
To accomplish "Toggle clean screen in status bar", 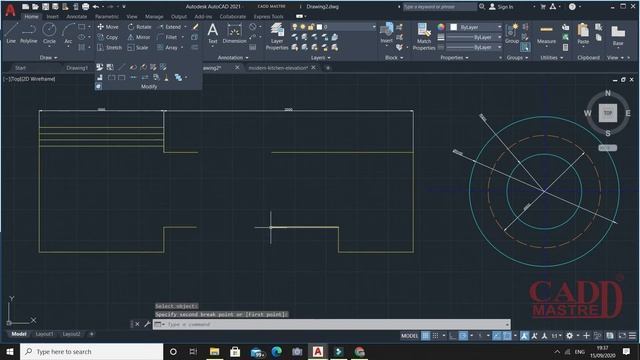I will coord(622,336).
